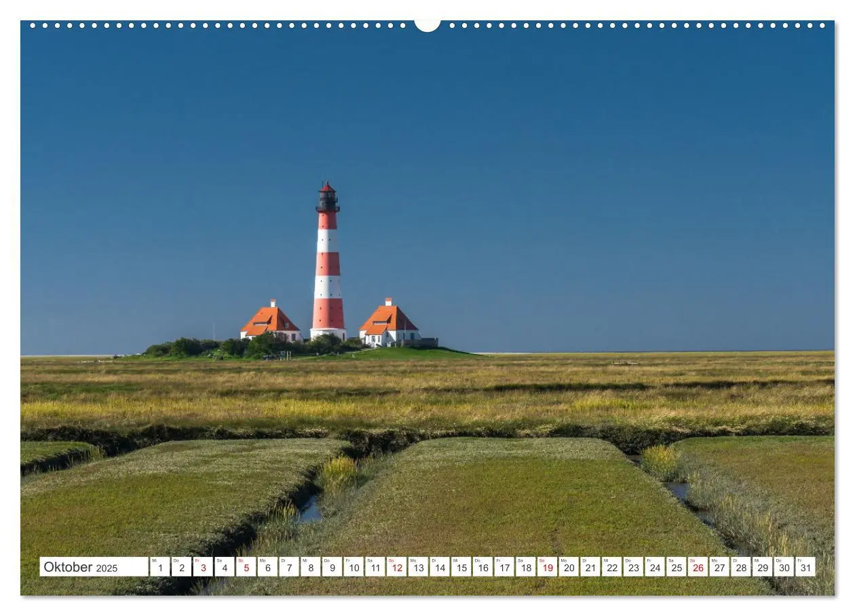Click date cell 25 (Sa)
Screen dimensions: 855x616
676,567
